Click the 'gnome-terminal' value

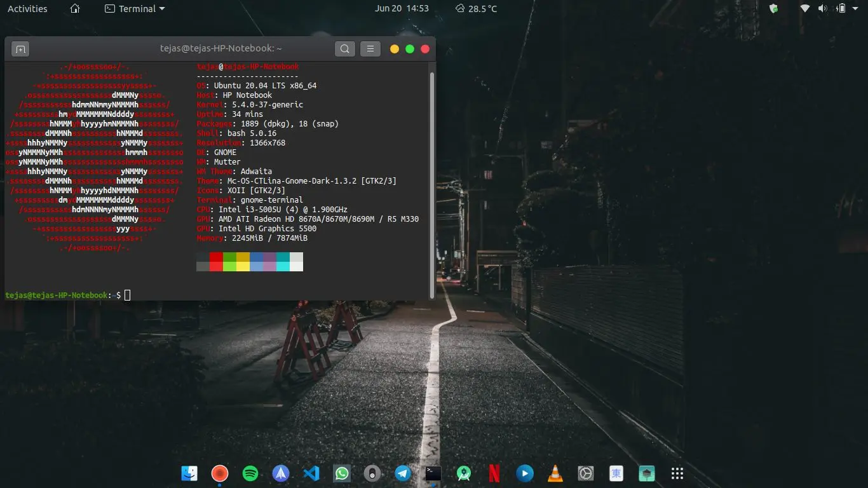272,200
